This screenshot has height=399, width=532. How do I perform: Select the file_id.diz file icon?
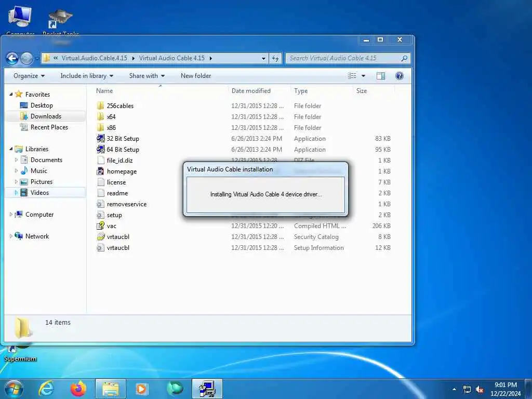(100, 160)
